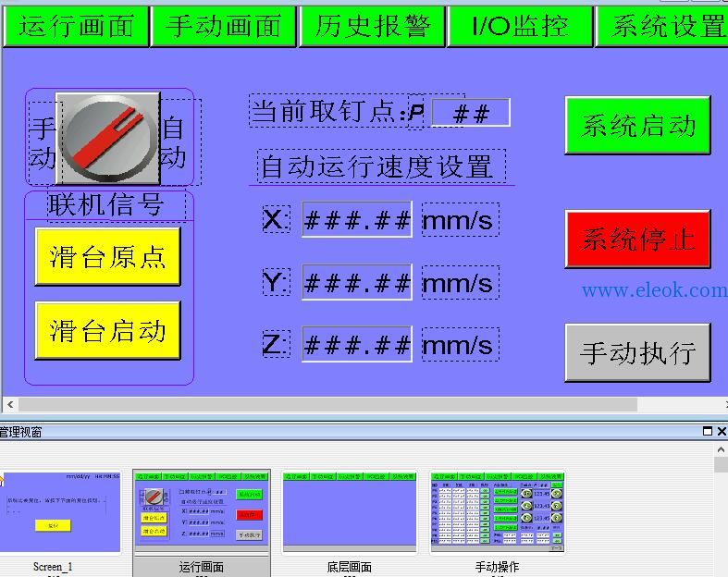Select the 底层画面 screen thumbnail
Image resolution: width=728 pixels, height=577 pixels.
(x=350, y=512)
